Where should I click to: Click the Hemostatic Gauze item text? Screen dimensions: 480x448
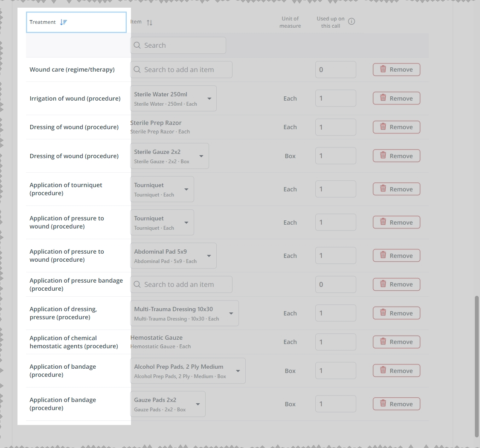[157, 338]
